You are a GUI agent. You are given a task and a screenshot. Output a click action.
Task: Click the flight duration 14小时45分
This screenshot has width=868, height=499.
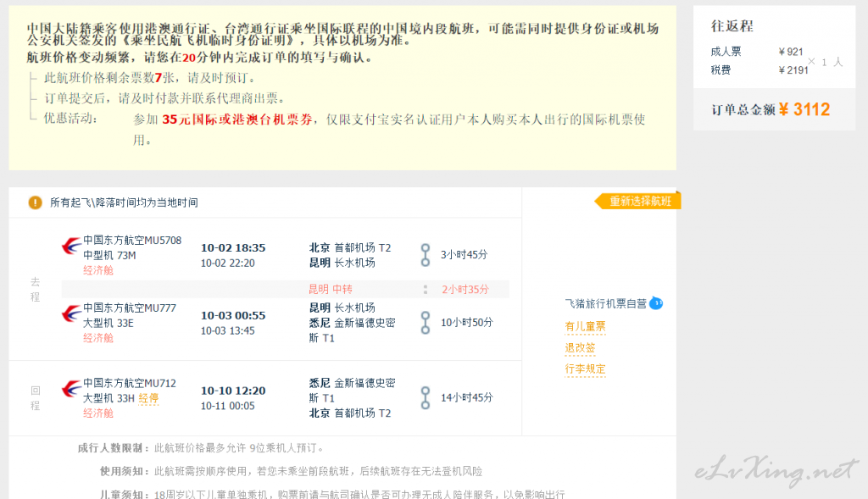click(x=467, y=398)
